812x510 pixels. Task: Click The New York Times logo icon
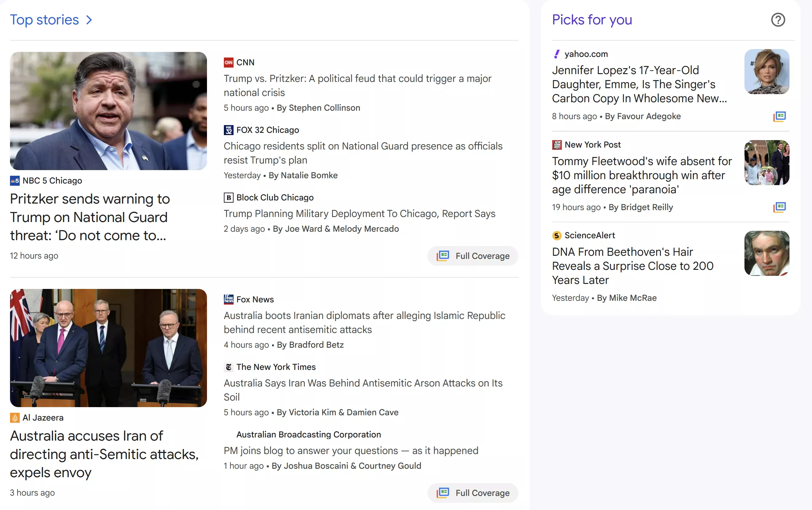tap(228, 367)
